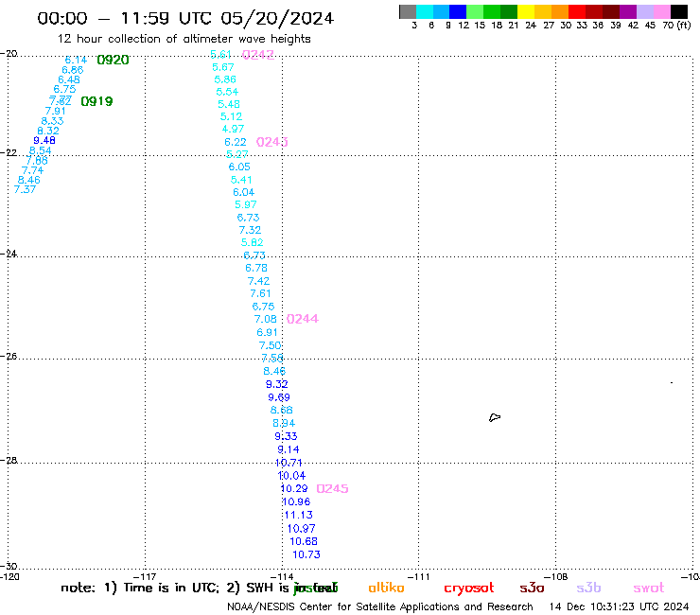Viewport: 700px width, 615px height.
Task: Click the yellow swatch in the legend
Action: (526, 11)
